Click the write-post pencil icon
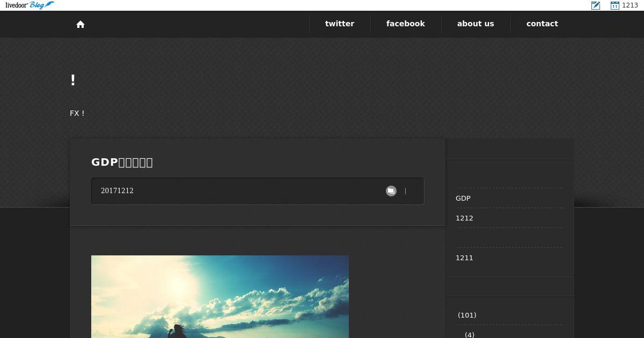Screen dimensions: 644x338 click(596, 5)
